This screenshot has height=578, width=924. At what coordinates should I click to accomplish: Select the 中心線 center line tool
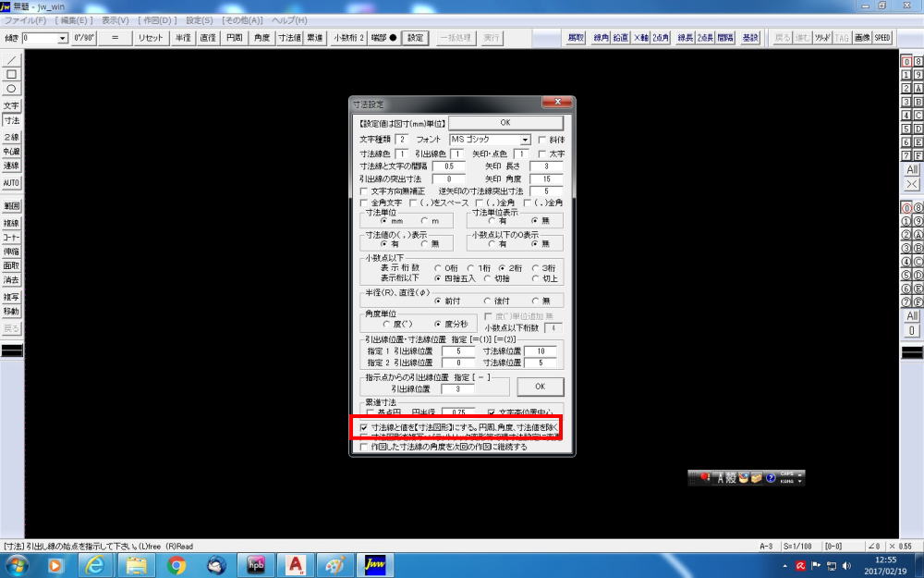tap(11, 152)
